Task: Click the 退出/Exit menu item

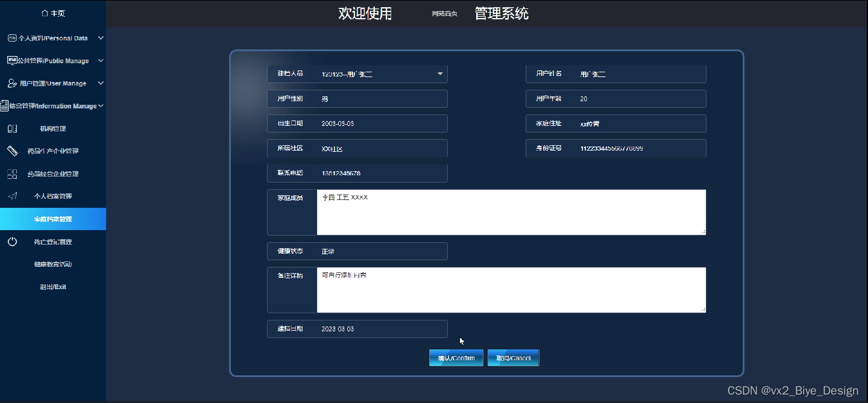Action: 53,287
